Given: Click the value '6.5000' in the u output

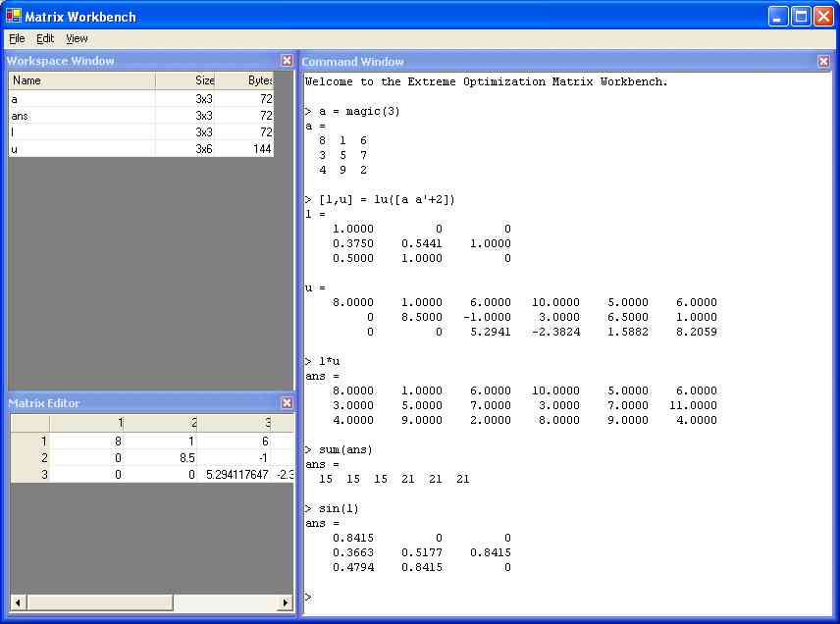Looking at the screenshot, I should click(627, 317).
